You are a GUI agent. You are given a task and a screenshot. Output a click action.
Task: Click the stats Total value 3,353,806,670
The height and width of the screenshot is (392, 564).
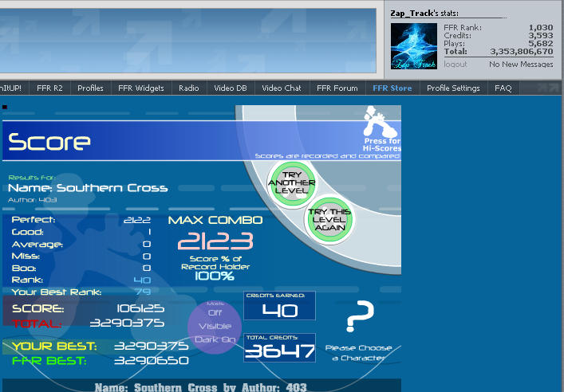(x=522, y=51)
